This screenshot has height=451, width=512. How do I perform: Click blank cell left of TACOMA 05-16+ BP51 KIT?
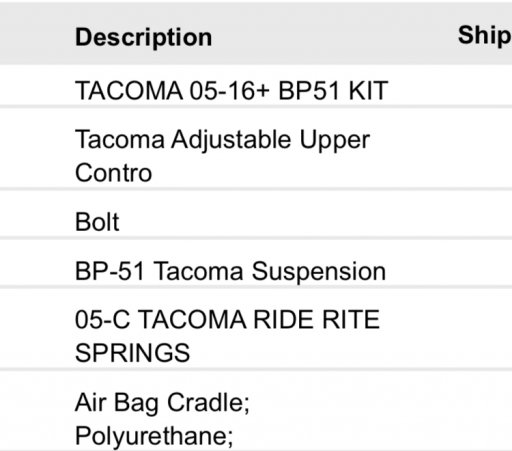click(x=33, y=86)
